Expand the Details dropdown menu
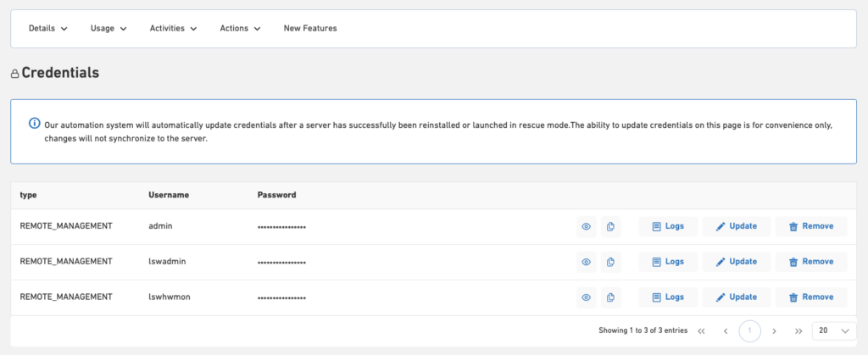This screenshot has width=868, height=355. (47, 28)
